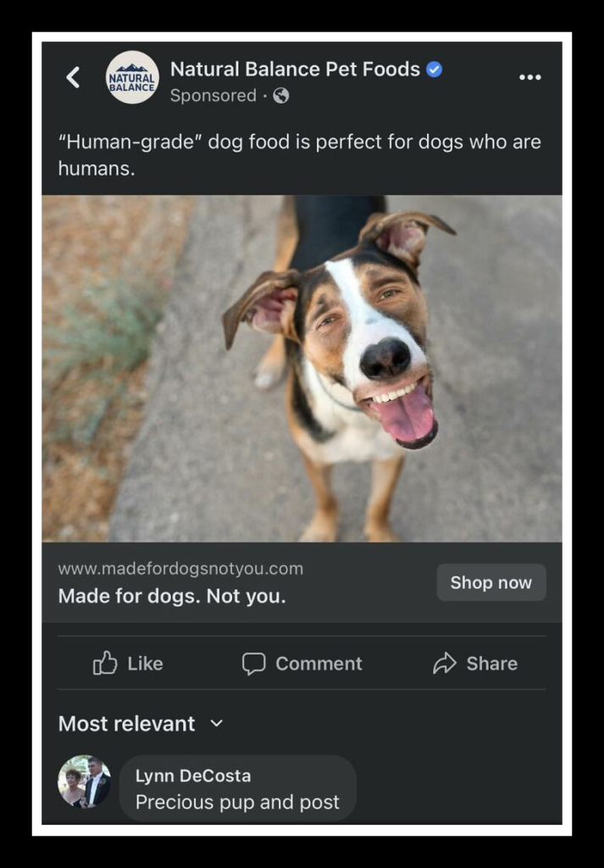The width and height of the screenshot is (604, 868).
Task: Click the Natural Balance logo avatar
Action: coord(132,77)
